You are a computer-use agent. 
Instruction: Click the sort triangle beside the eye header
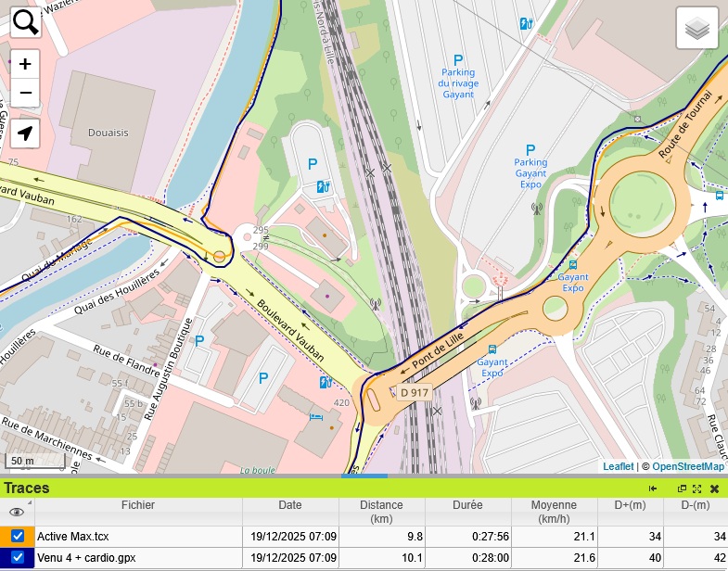(29, 503)
